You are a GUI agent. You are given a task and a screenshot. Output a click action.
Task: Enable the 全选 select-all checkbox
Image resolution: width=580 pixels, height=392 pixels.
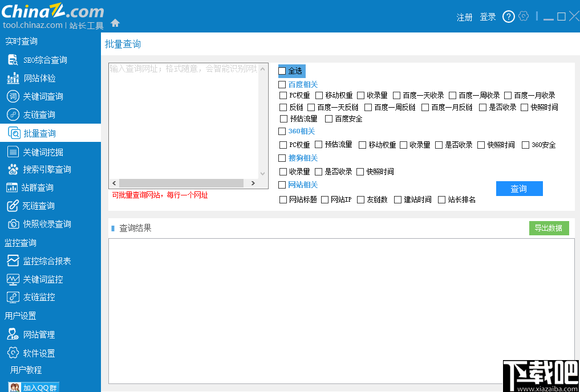tap(281, 71)
